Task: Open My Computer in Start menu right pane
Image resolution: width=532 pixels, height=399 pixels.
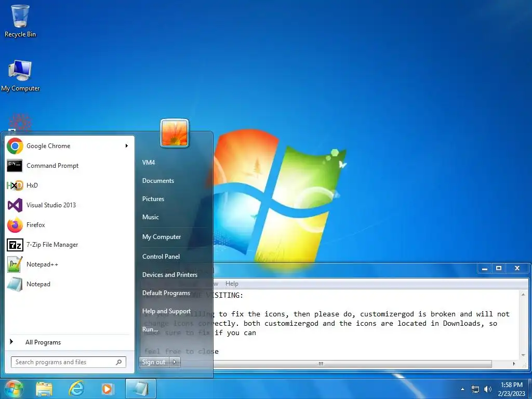Action: pyautogui.click(x=162, y=237)
